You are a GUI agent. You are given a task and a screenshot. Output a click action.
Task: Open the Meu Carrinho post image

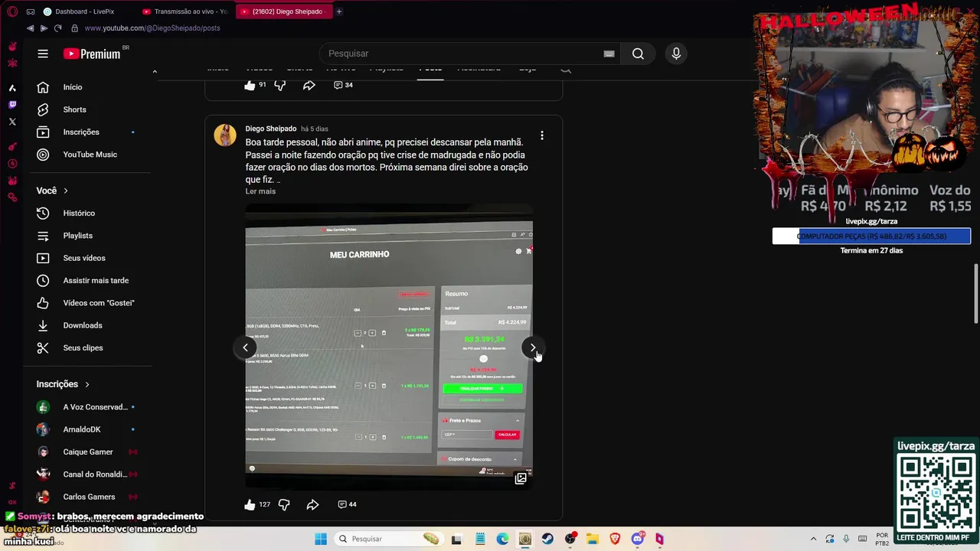(x=389, y=347)
